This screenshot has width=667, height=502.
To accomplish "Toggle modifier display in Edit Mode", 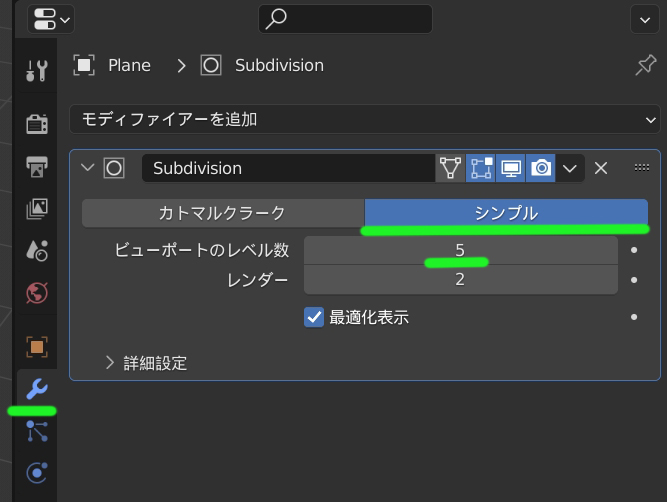I will 480,168.
